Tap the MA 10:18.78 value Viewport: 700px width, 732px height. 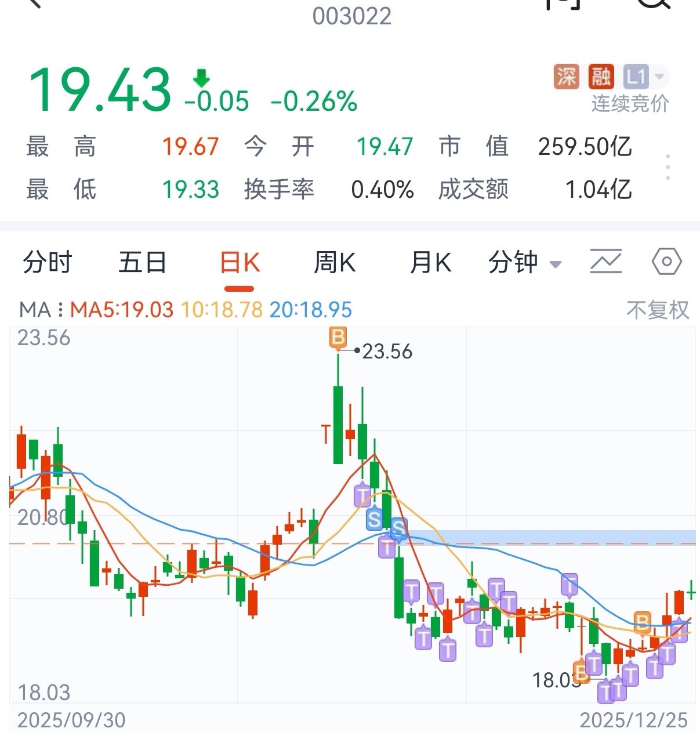222,310
